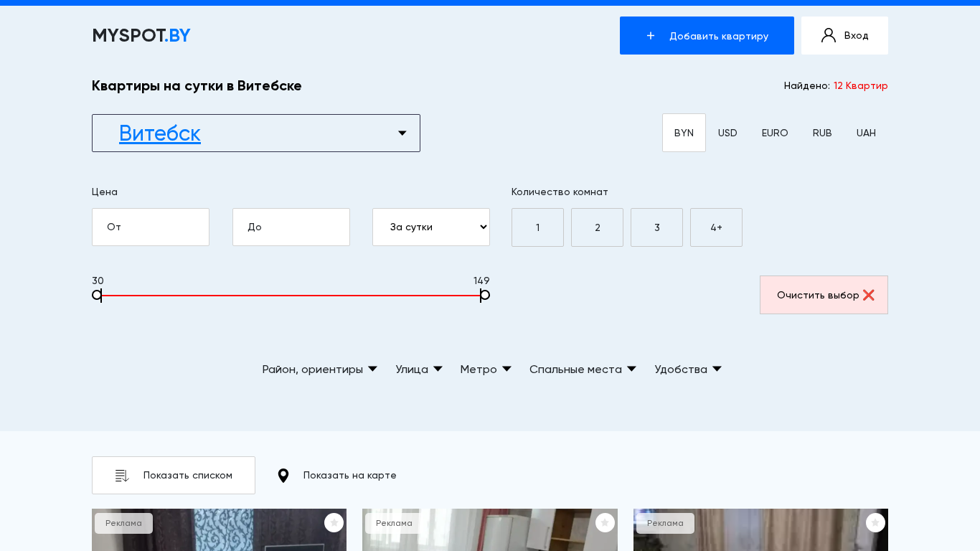Click the MYSPOT.BY logo
The width and height of the screenshot is (980, 551).
point(141,36)
